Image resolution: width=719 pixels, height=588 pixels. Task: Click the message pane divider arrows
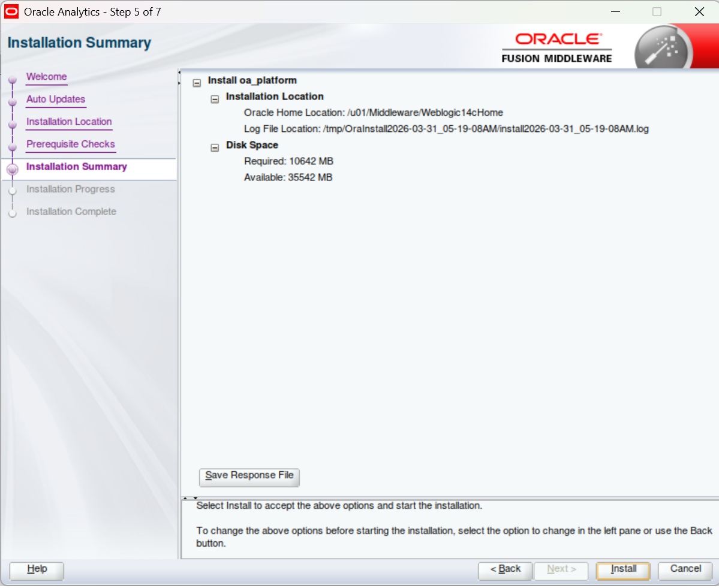[190, 497]
